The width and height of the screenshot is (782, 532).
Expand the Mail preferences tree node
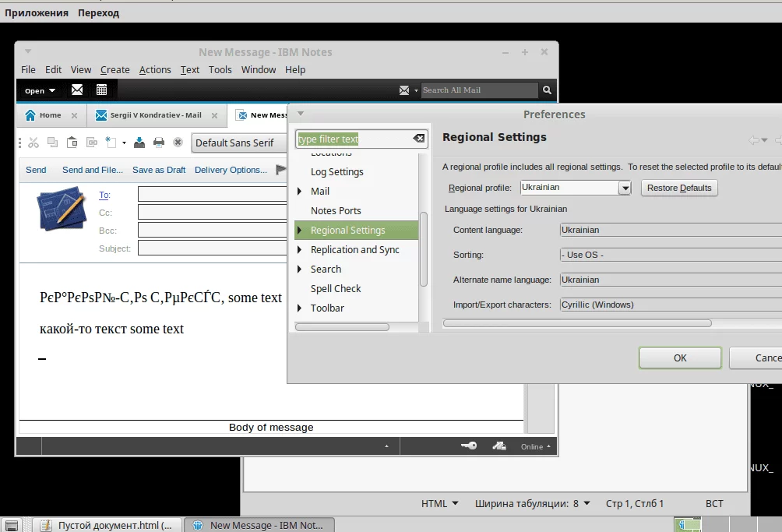pyautogui.click(x=300, y=191)
